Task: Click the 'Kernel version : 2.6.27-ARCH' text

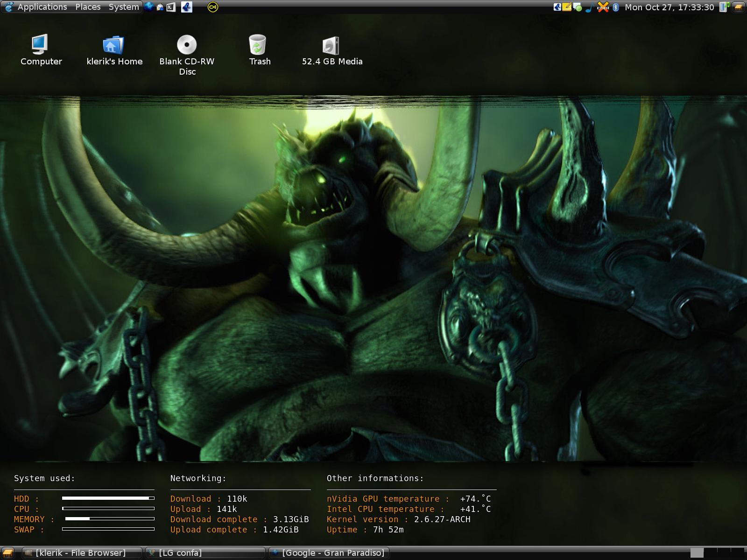Action: click(x=399, y=519)
